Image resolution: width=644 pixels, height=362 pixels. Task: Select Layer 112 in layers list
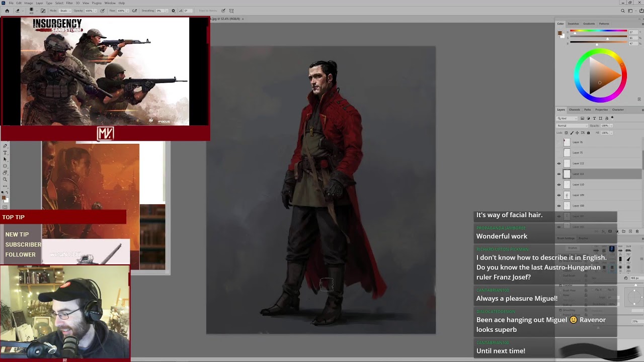point(599,163)
